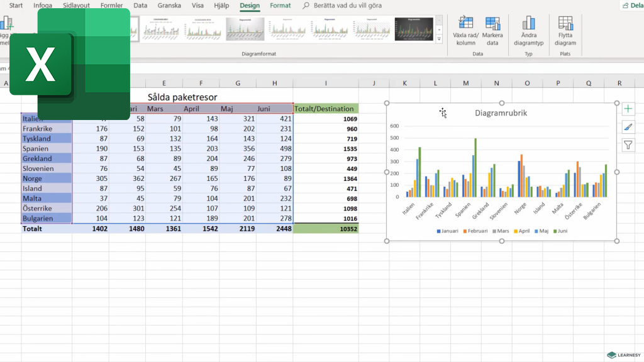Click the Sålda paketresor title cell
This screenshot has width=644, height=362.
[x=182, y=97]
